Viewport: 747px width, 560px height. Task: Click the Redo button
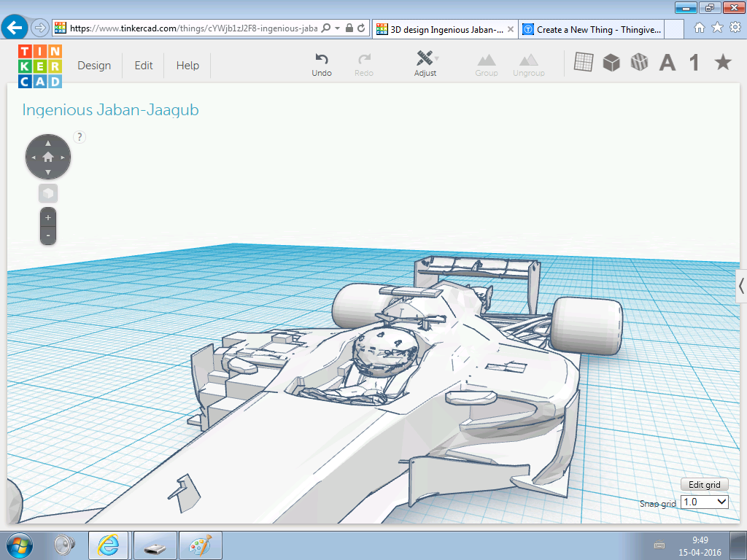364,65
